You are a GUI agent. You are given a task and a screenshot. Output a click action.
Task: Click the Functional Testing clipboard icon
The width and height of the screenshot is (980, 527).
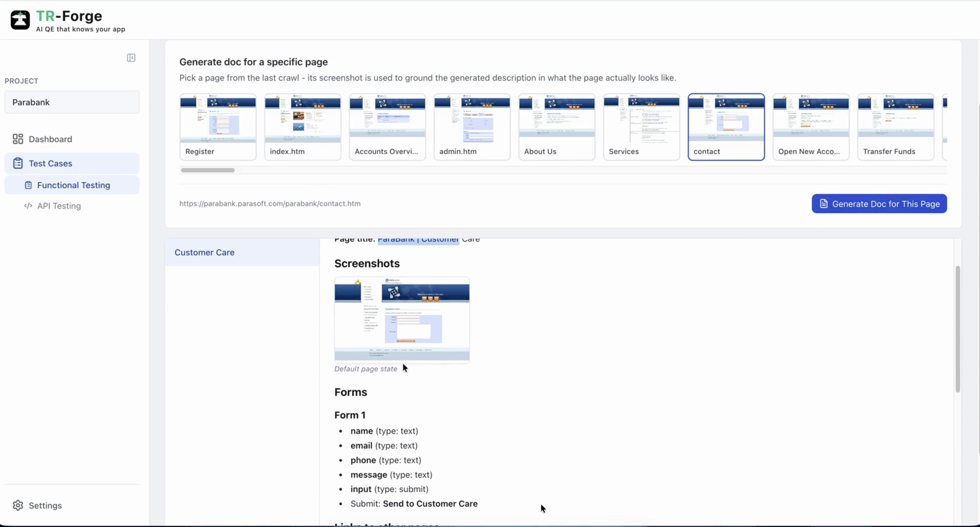28,185
